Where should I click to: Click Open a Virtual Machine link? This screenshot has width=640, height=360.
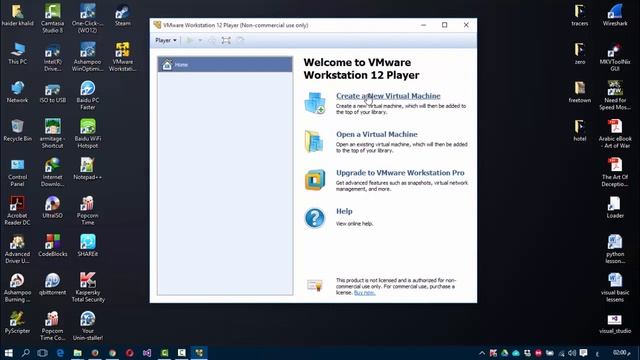377,134
